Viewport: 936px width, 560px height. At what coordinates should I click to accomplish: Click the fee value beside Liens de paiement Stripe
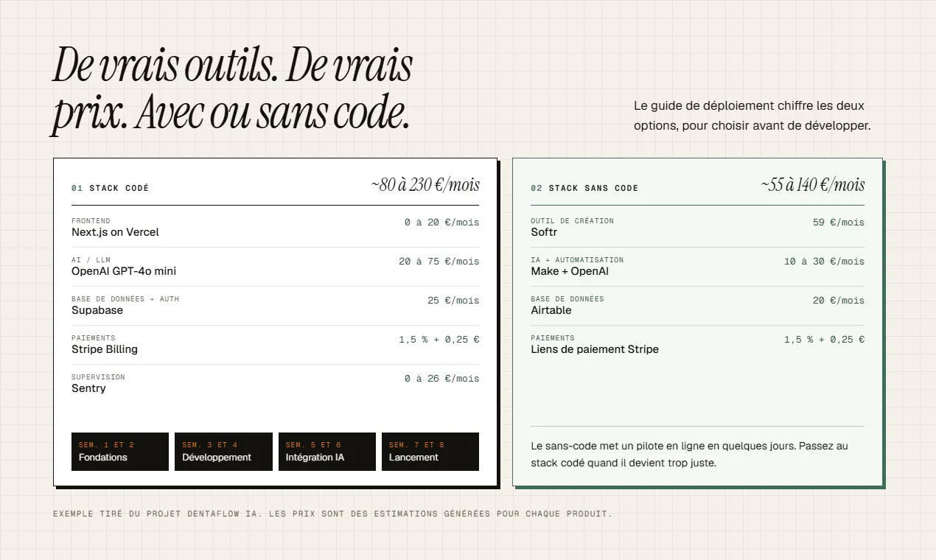(x=825, y=339)
